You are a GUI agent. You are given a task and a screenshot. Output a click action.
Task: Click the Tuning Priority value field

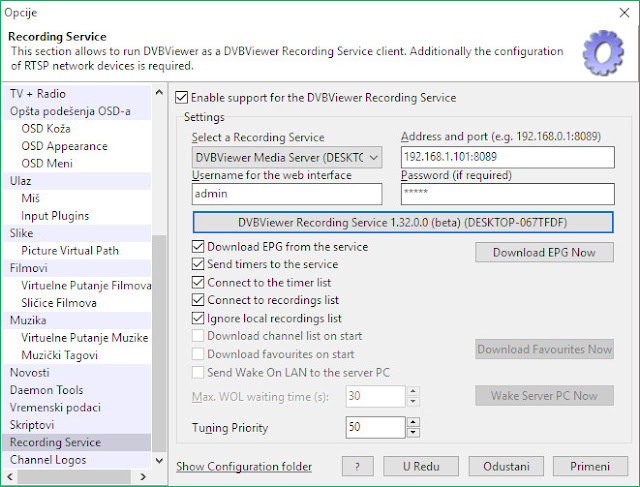coord(376,427)
